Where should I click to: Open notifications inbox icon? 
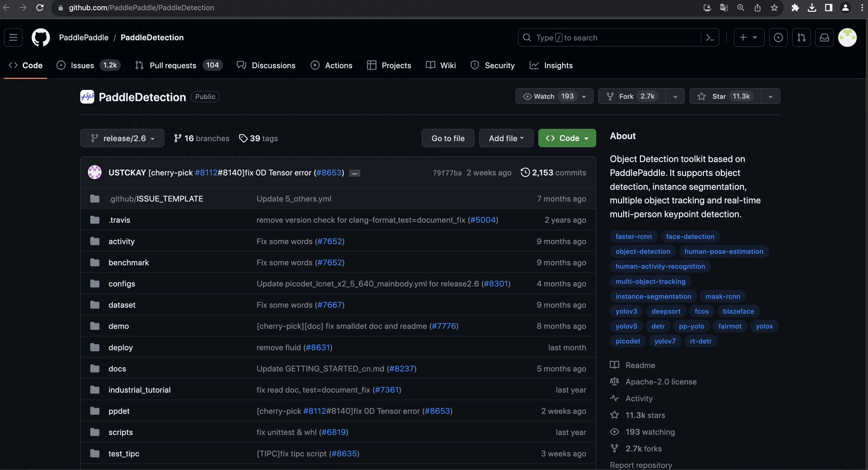point(824,37)
